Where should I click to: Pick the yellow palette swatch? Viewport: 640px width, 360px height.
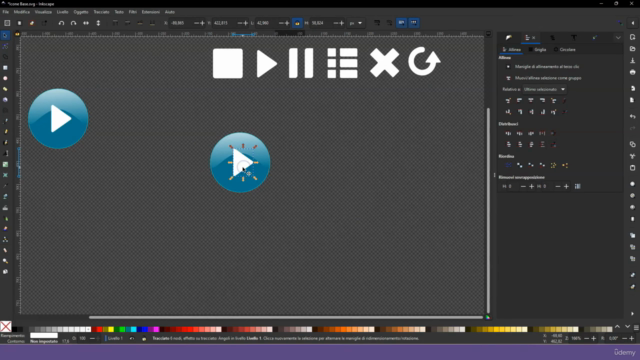[111, 329]
